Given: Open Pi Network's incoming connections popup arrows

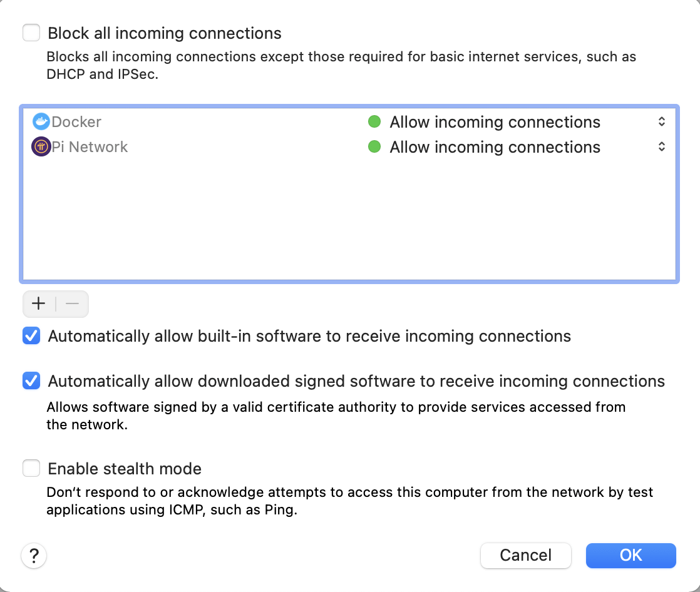Looking at the screenshot, I should (x=662, y=147).
